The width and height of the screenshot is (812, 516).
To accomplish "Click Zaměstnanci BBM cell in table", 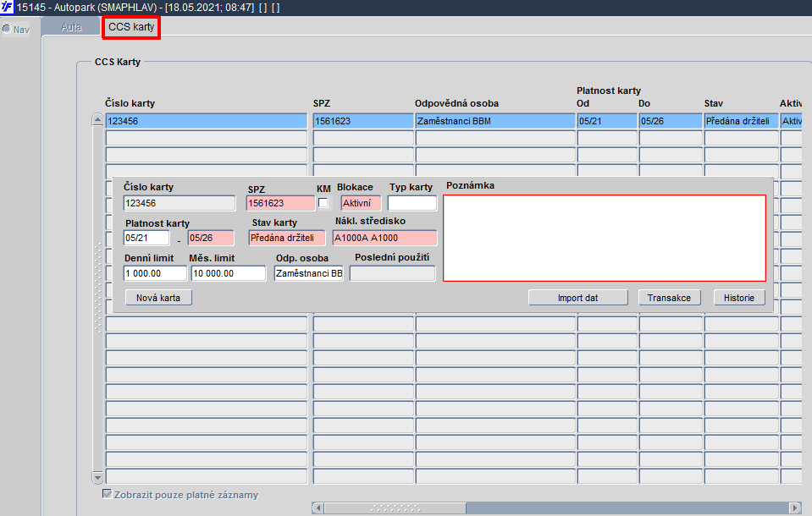I will tap(495, 121).
